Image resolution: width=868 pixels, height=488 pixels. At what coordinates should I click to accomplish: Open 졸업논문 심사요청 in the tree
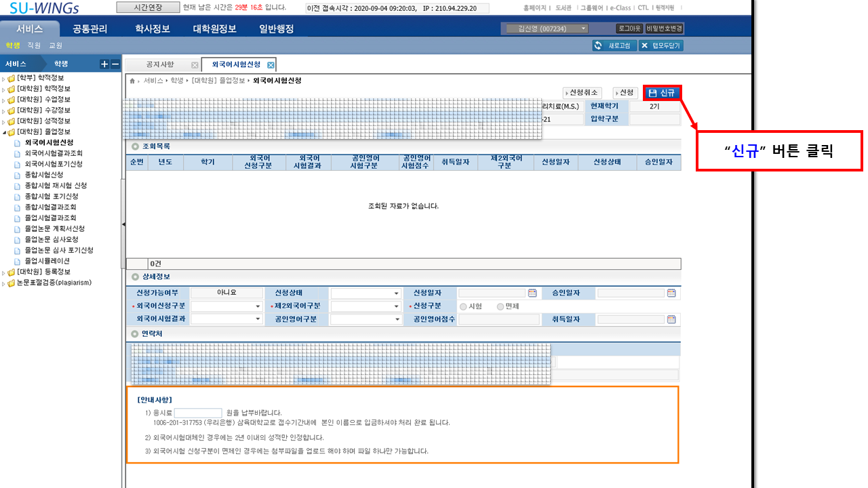point(52,239)
